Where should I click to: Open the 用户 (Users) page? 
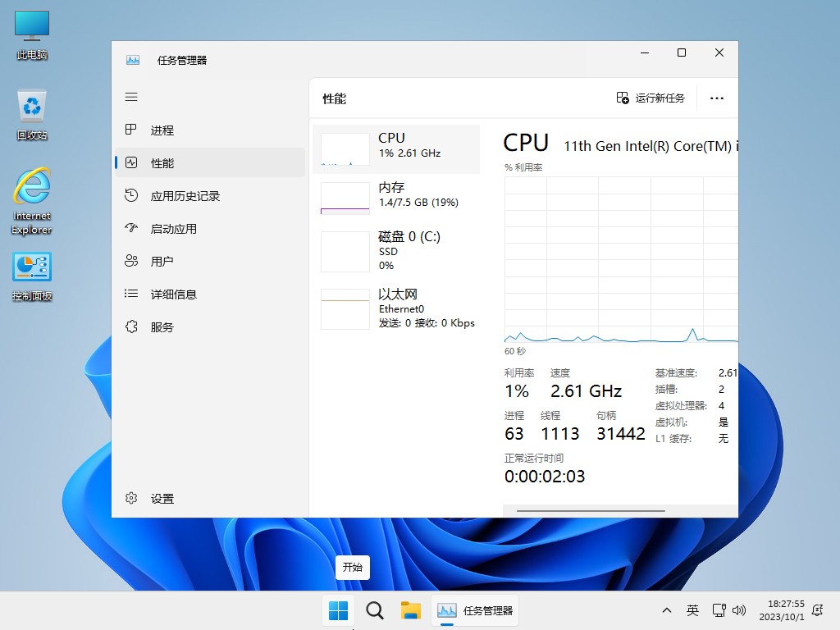click(x=162, y=261)
